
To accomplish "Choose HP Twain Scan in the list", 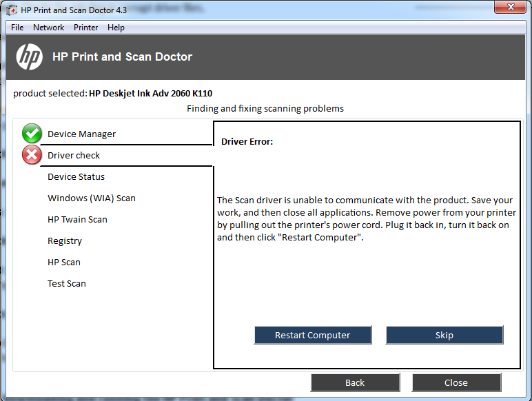I will click(x=77, y=219).
